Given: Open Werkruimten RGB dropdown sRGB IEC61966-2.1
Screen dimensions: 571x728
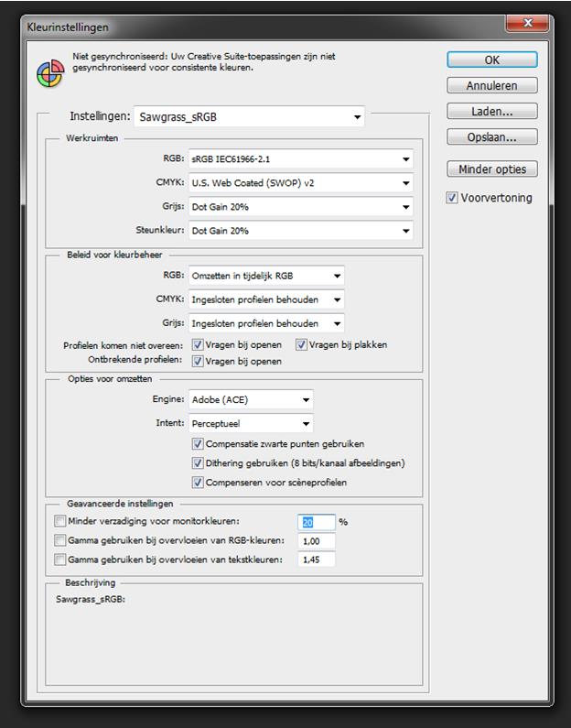Looking at the screenshot, I should 300,158.
